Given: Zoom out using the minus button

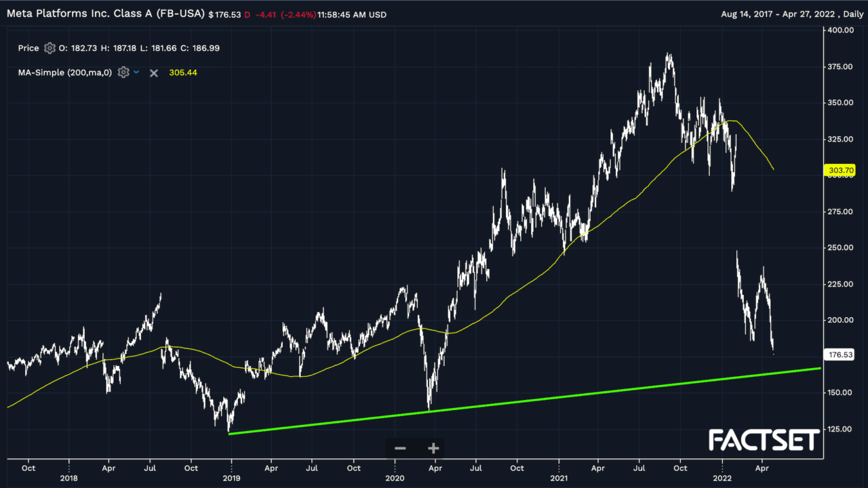Looking at the screenshot, I should click(x=400, y=448).
